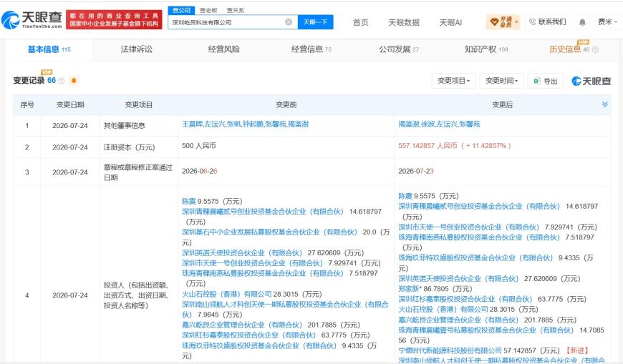623x364 pixels.
Task: Click the 天眼查 logo in the header
Action: click(x=32, y=19)
